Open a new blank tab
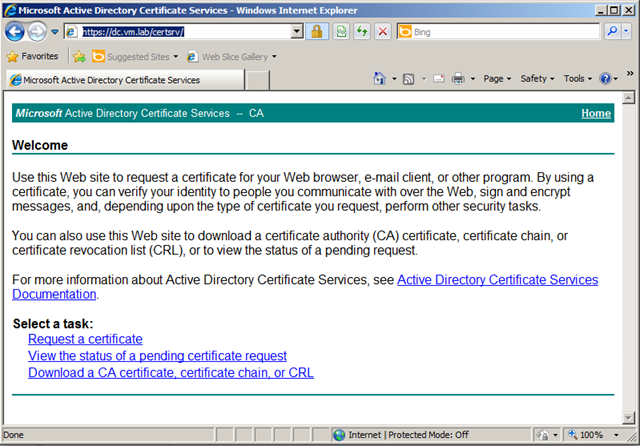Image resolution: width=640 pixels, height=446 pixels. tap(258, 80)
